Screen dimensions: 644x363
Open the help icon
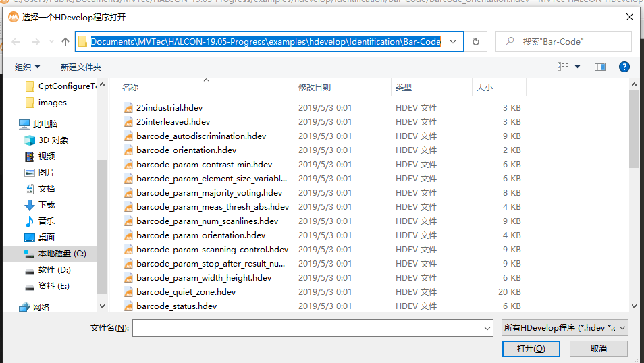pyautogui.click(x=624, y=67)
